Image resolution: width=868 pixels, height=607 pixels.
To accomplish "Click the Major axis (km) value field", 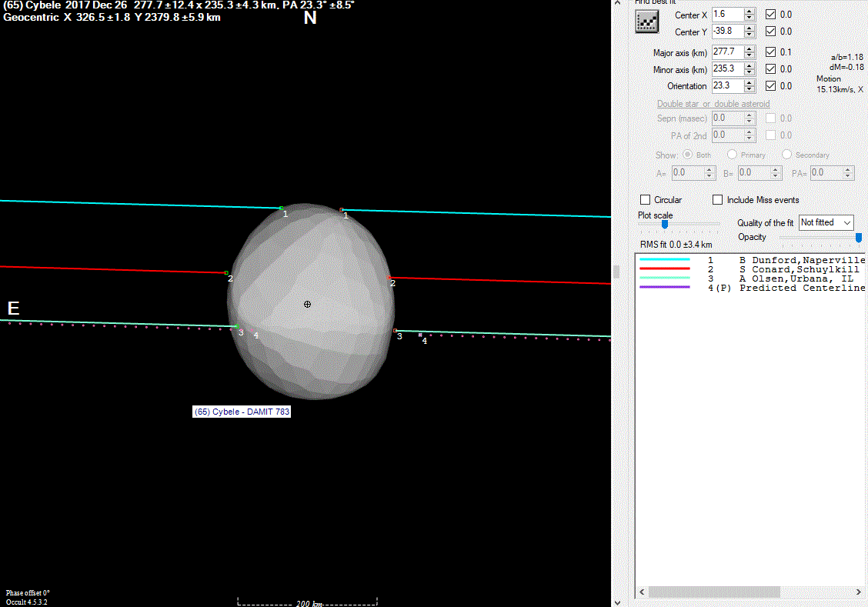I will (x=727, y=52).
